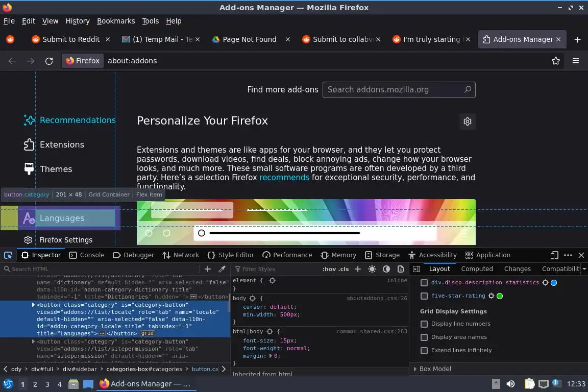The height and width of the screenshot is (392, 588).
Task: Open the network tray icon
Action: click(x=544, y=384)
